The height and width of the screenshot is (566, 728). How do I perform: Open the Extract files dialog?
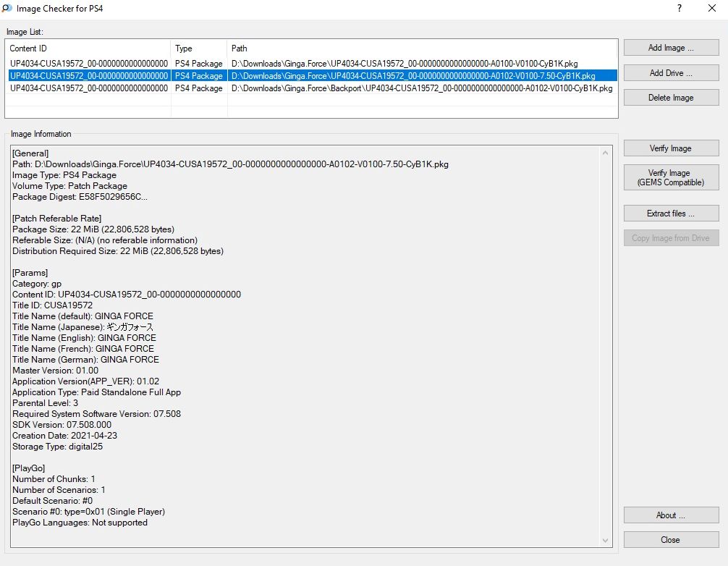pos(671,214)
